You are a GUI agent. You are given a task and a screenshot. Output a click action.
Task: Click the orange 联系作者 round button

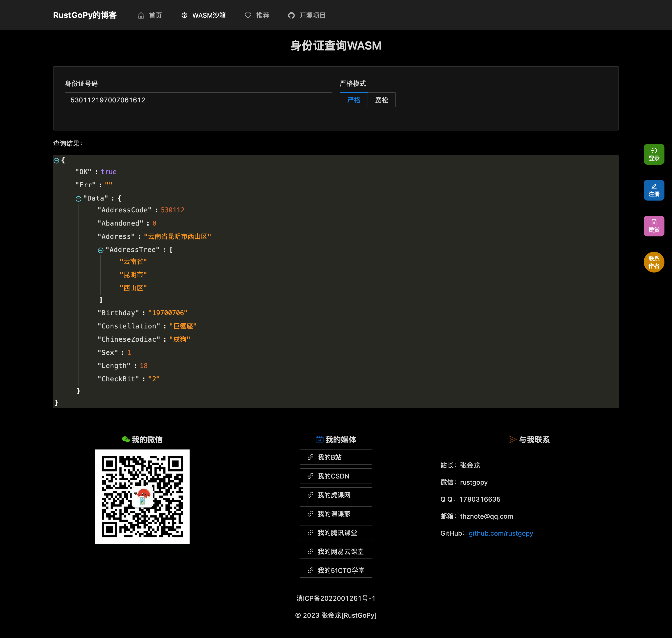click(x=654, y=262)
